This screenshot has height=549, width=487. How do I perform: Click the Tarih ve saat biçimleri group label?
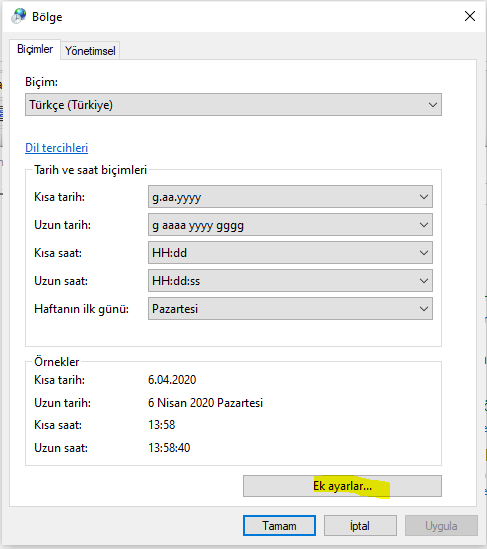[90, 170]
